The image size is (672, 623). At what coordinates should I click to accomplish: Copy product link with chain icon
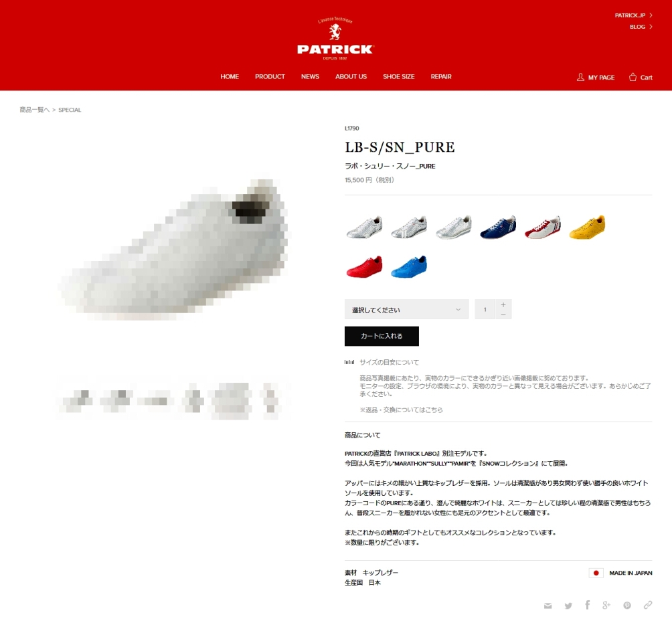[x=648, y=604]
